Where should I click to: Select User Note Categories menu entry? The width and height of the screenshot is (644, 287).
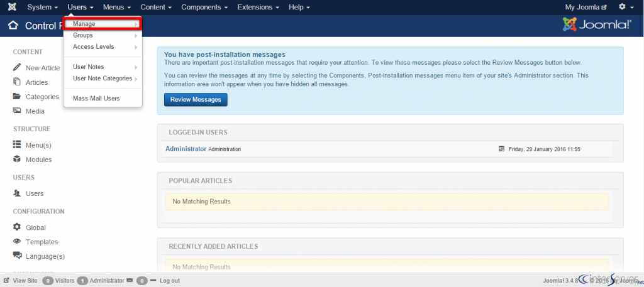(103, 79)
